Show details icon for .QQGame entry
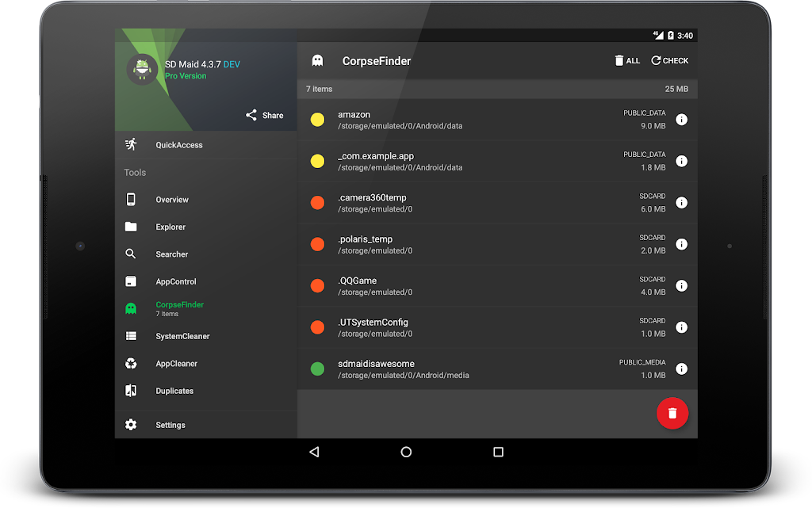 pyautogui.click(x=681, y=286)
